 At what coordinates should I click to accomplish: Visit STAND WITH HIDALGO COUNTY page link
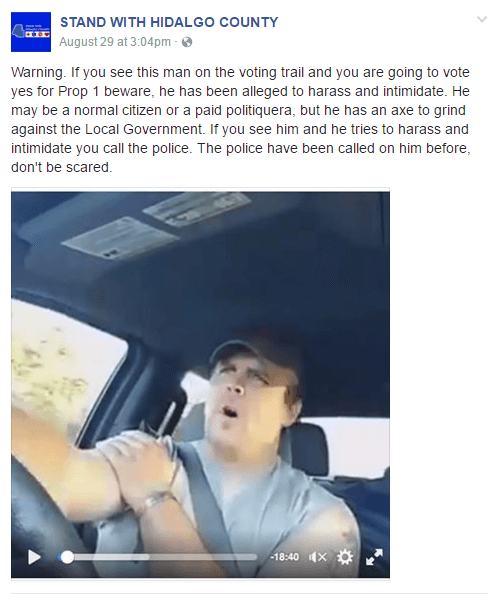point(169,22)
